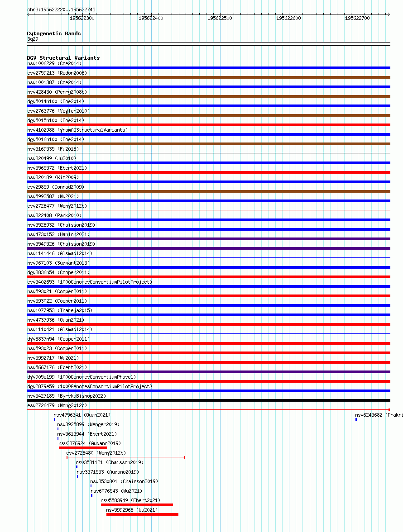The height and width of the screenshot is (532, 403).
Task: Click the esv2763776 (Vogler2010) label
Action: (58, 111)
